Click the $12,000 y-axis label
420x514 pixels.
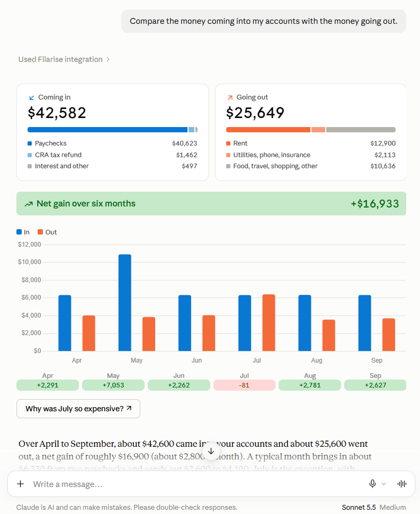[x=30, y=245]
